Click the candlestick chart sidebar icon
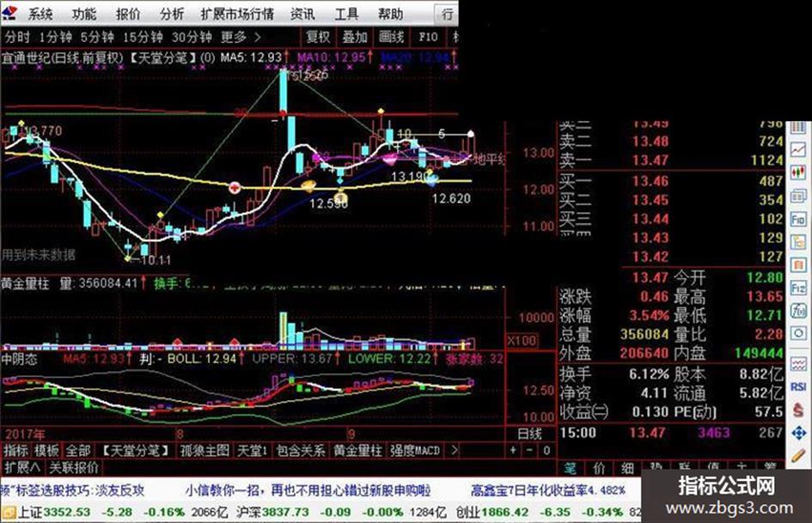This screenshot has width=812, height=523. pyautogui.click(x=798, y=172)
